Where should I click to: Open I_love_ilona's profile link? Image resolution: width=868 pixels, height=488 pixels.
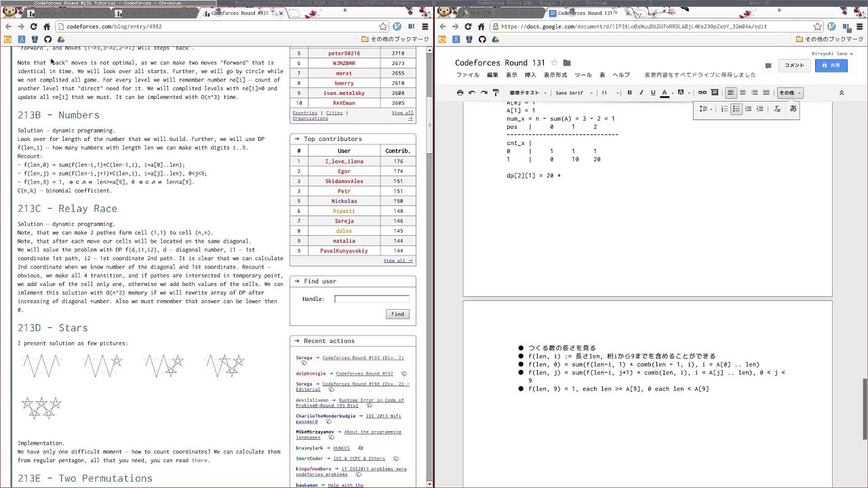(344, 161)
